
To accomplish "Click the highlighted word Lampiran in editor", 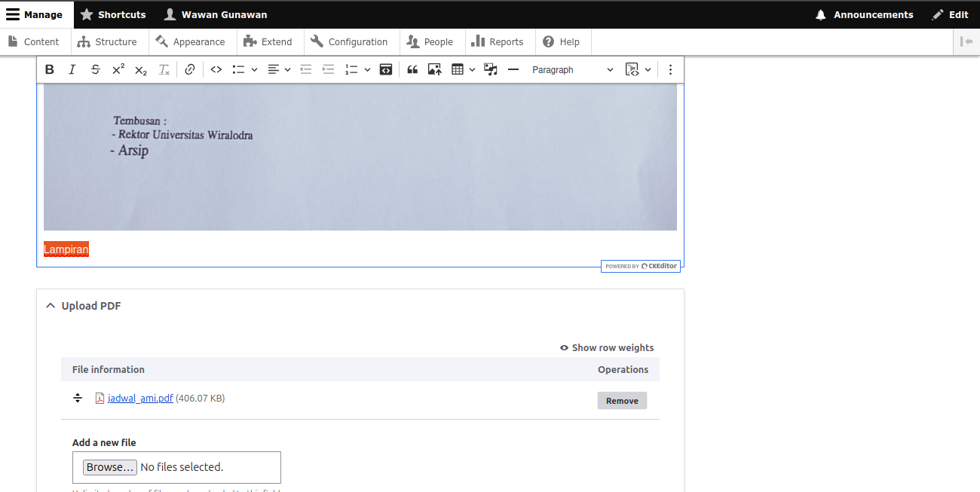I will click(66, 249).
